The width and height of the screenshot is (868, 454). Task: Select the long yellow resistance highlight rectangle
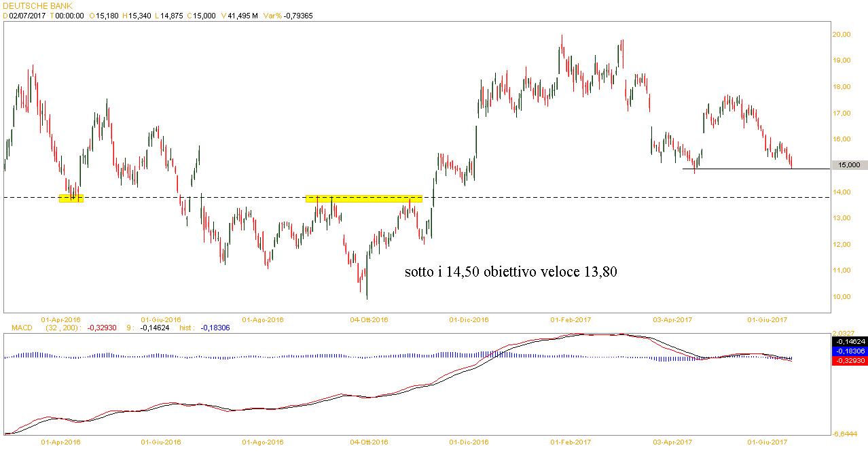coord(364,199)
